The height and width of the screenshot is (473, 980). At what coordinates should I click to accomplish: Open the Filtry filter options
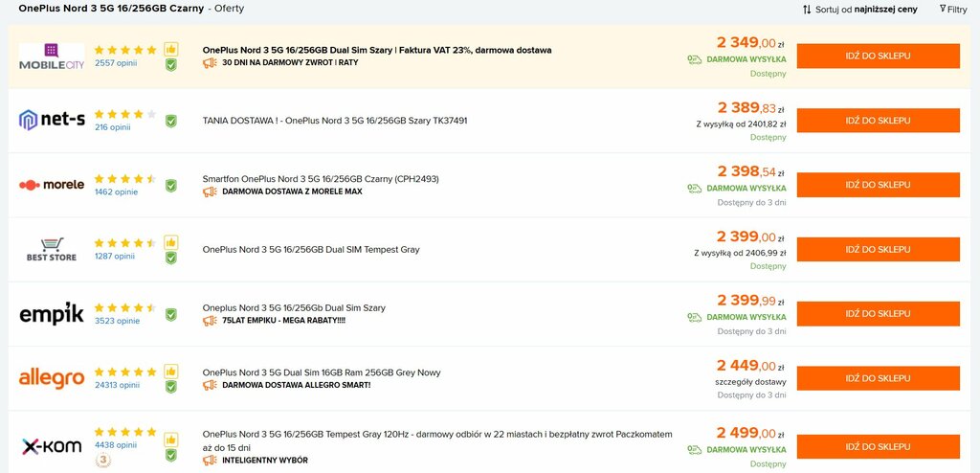(x=953, y=10)
